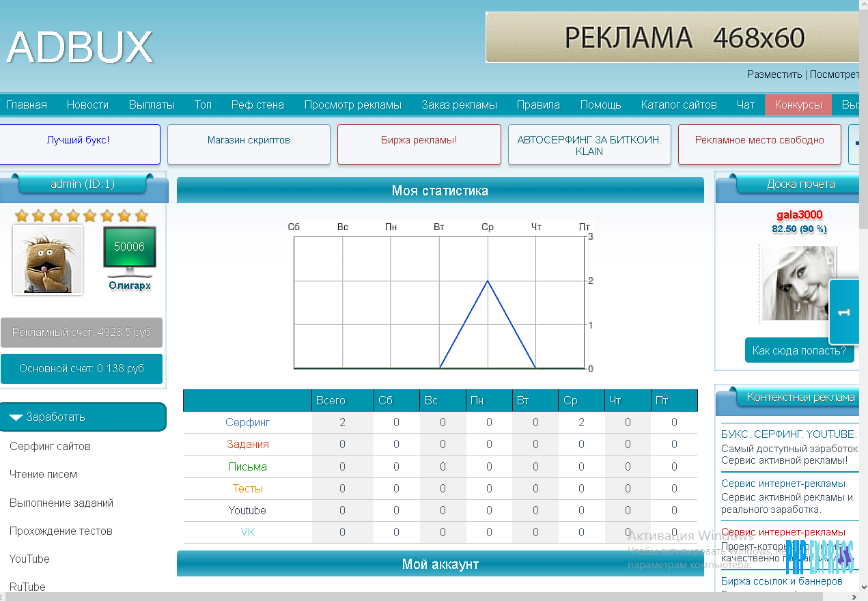
Task: Open the Правила page
Action: (538, 104)
